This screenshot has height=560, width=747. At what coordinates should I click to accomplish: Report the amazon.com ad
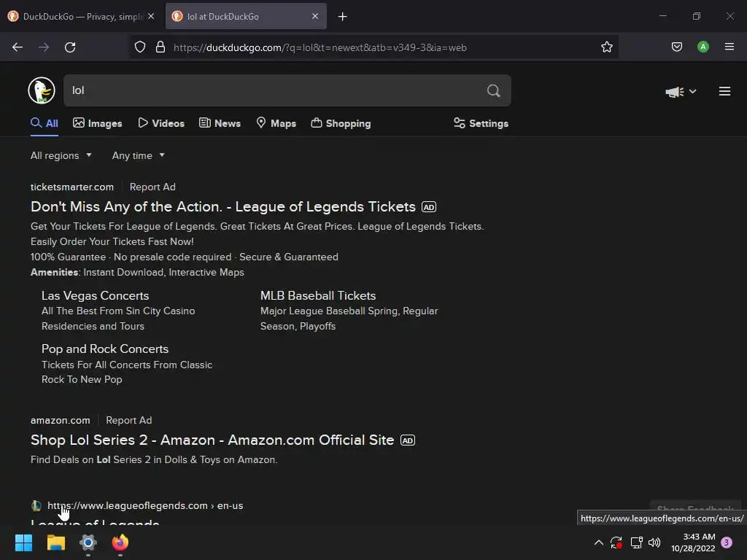pos(128,421)
